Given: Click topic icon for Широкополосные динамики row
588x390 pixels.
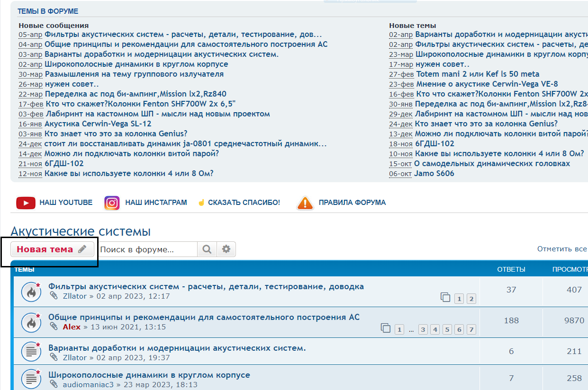Looking at the screenshot, I should click(31, 379).
